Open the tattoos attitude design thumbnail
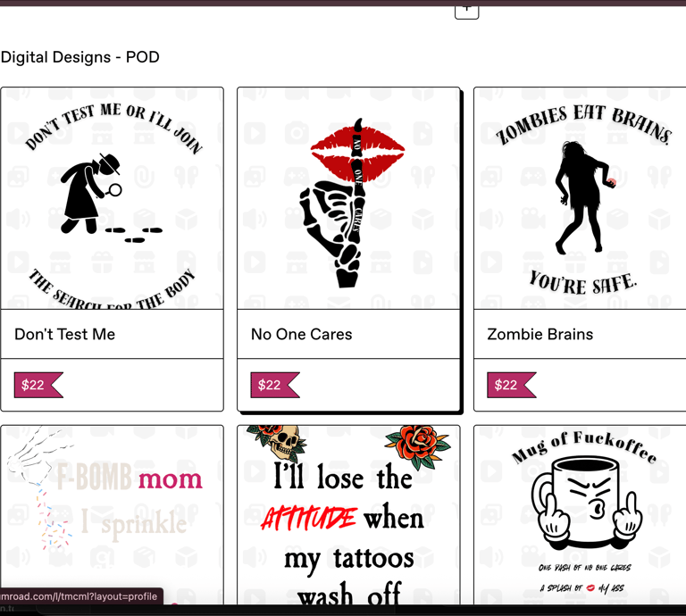The width and height of the screenshot is (686, 616). point(348,515)
